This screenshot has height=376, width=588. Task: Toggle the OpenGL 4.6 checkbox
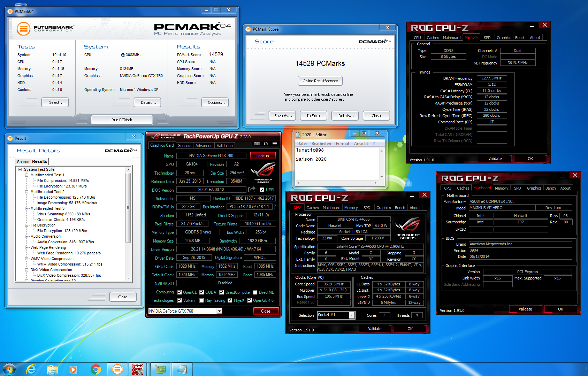[x=250, y=300]
